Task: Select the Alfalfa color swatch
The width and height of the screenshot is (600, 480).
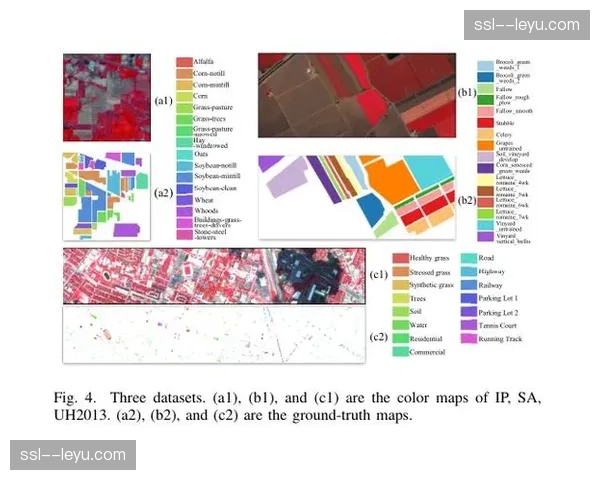Action: click(x=185, y=62)
